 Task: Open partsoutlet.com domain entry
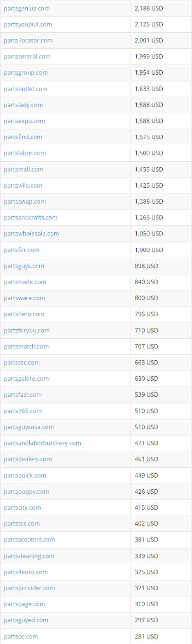26,89
